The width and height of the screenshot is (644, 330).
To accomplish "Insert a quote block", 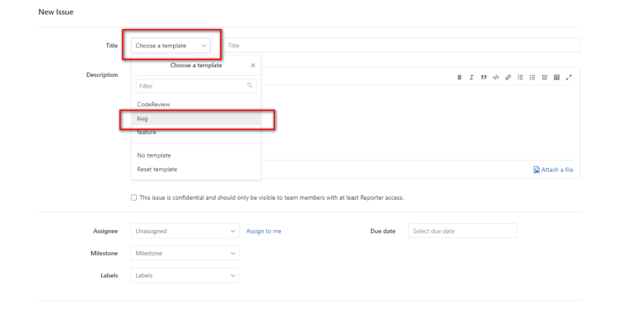I will (x=483, y=77).
